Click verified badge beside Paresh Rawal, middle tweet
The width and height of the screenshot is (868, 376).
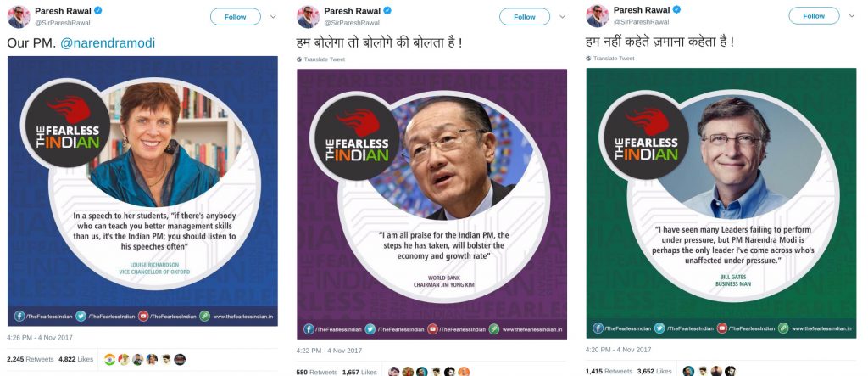[388, 10]
